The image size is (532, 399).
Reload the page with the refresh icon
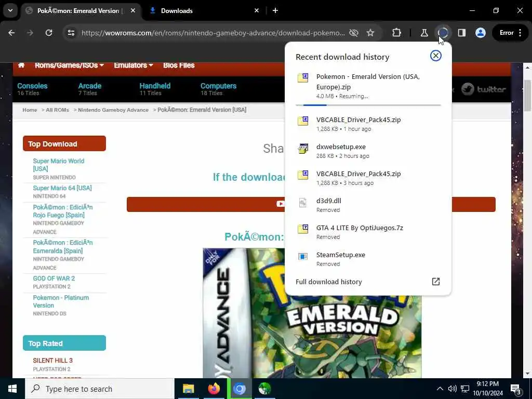[x=49, y=33]
